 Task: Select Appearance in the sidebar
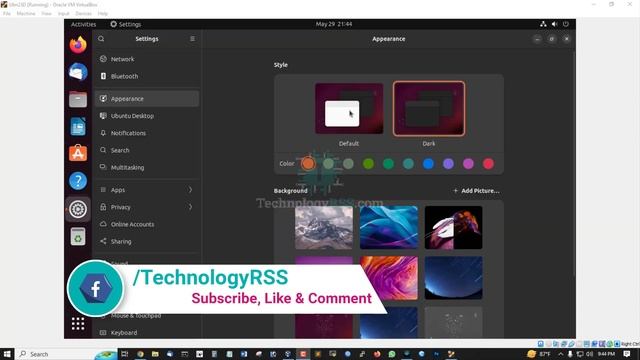tap(147, 99)
